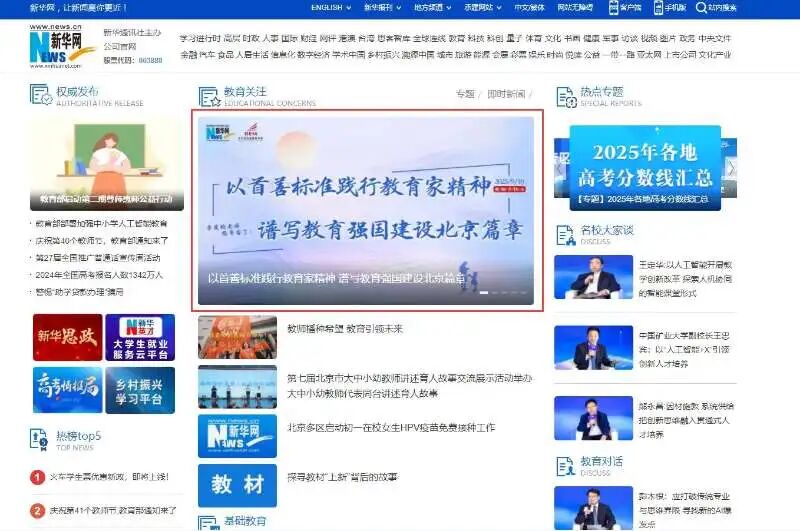This screenshot has height=531, width=800.
Task: Open the 乡村振兴学习平台 banner
Action: [x=140, y=390]
